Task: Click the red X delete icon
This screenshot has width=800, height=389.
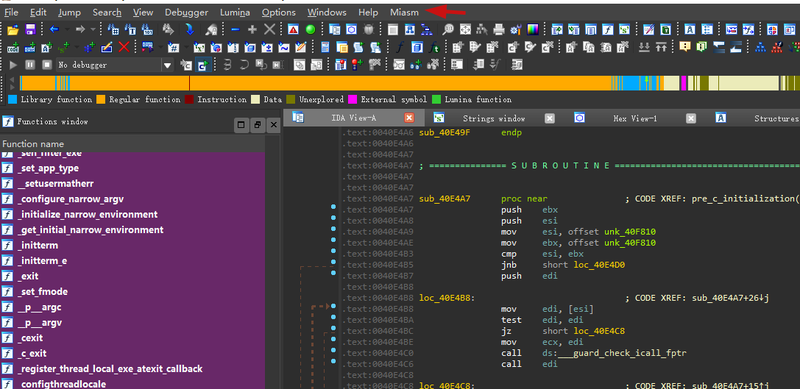Action: pyautogui.click(x=123, y=47)
